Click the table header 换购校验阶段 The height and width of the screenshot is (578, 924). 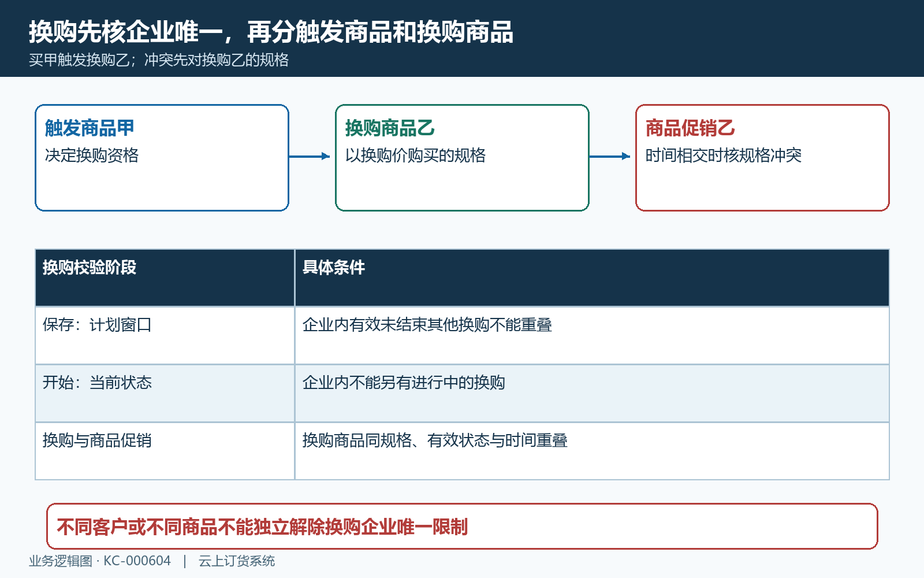165,278
